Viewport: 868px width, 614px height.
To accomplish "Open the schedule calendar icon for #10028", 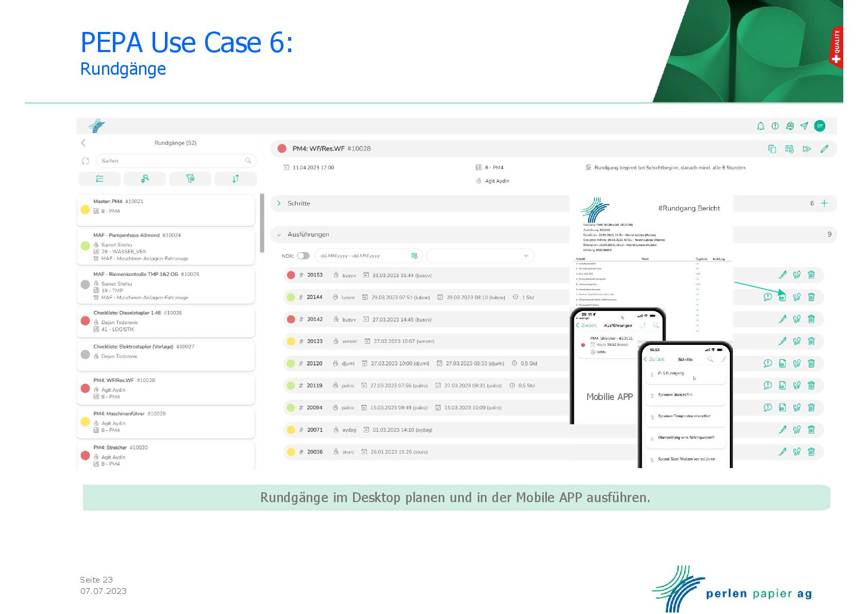I will pyautogui.click(x=789, y=149).
